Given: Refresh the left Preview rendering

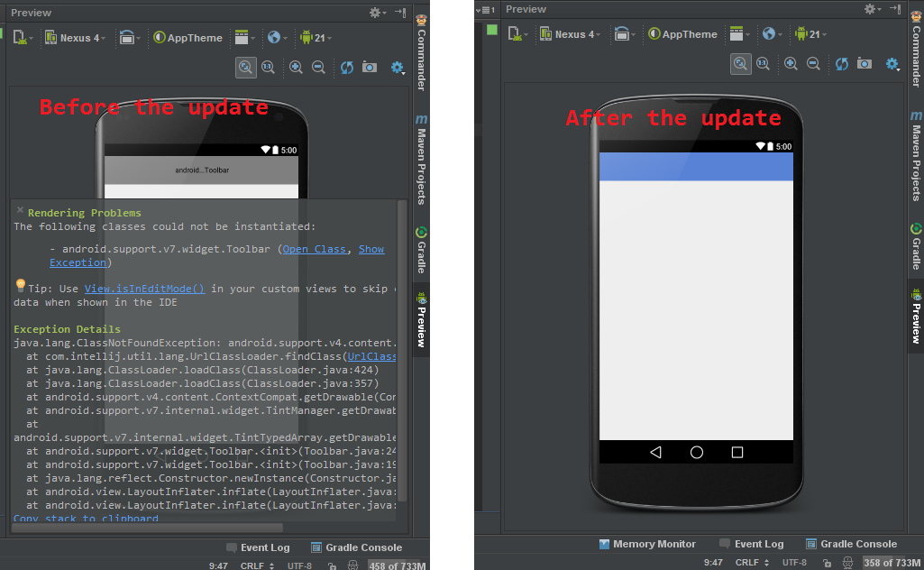Looking at the screenshot, I should [346, 68].
